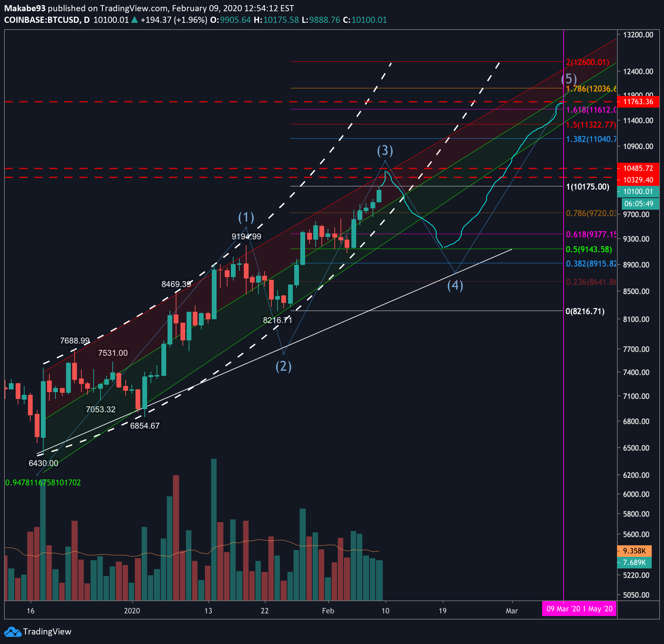Click the COINBASE:BTCUSD, D symbol label
This screenshot has height=644, width=664.
(x=47, y=20)
